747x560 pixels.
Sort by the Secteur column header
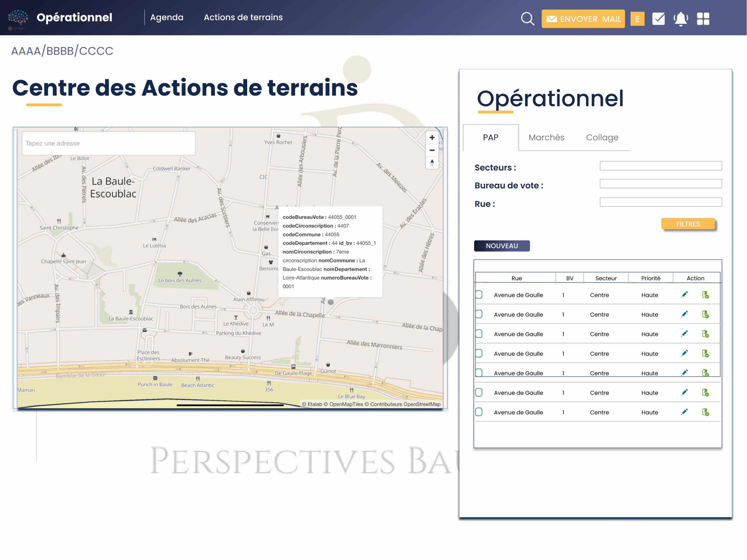tap(606, 278)
